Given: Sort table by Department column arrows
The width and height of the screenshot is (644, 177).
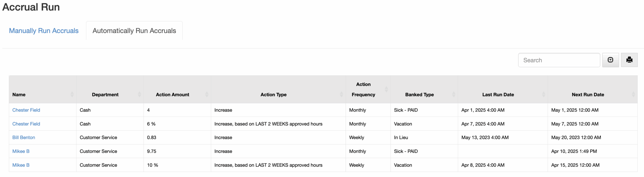Looking at the screenshot, I should pyautogui.click(x=139, y=94).
